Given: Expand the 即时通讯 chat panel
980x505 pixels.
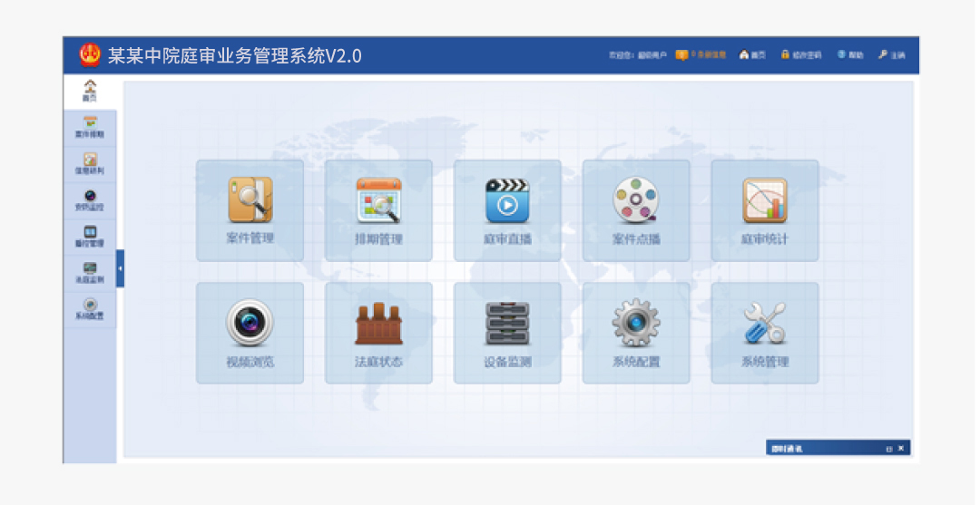Looking at the screenshot, I should [x=888, y=449].
